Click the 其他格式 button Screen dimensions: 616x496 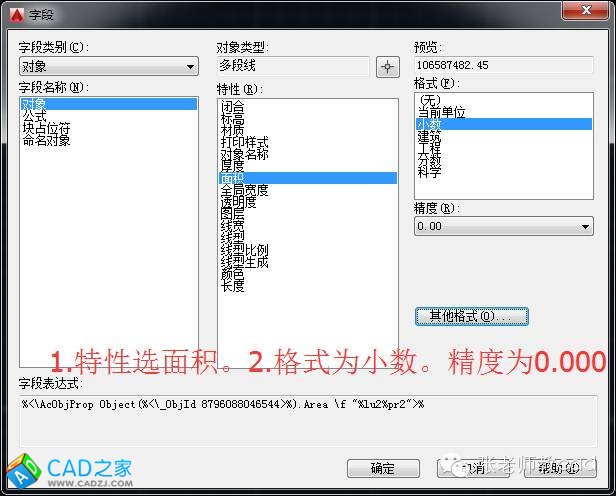471,316
